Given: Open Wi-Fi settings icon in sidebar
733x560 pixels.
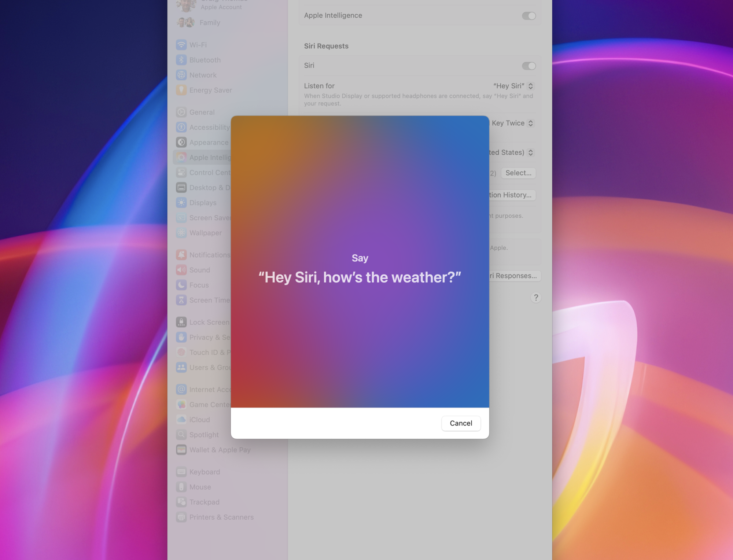Looking at the screenshot, I should tap(181, 45).
